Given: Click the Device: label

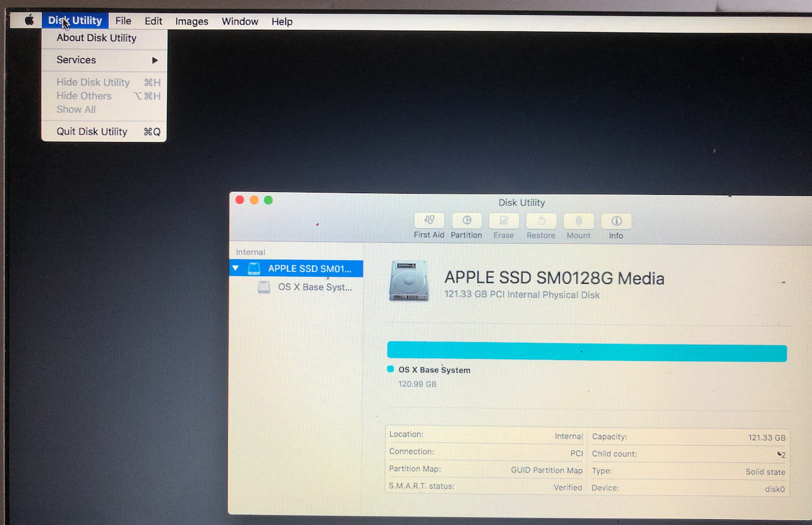Looking at the screenshot, I should (x=605, y=488).
